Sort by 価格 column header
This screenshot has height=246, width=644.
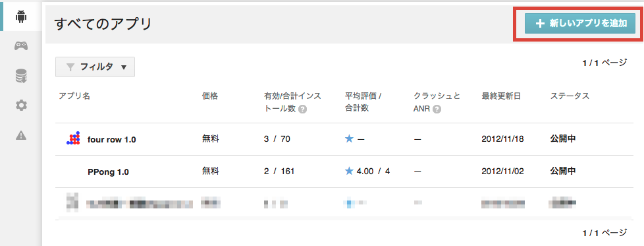tap(210, 96)
